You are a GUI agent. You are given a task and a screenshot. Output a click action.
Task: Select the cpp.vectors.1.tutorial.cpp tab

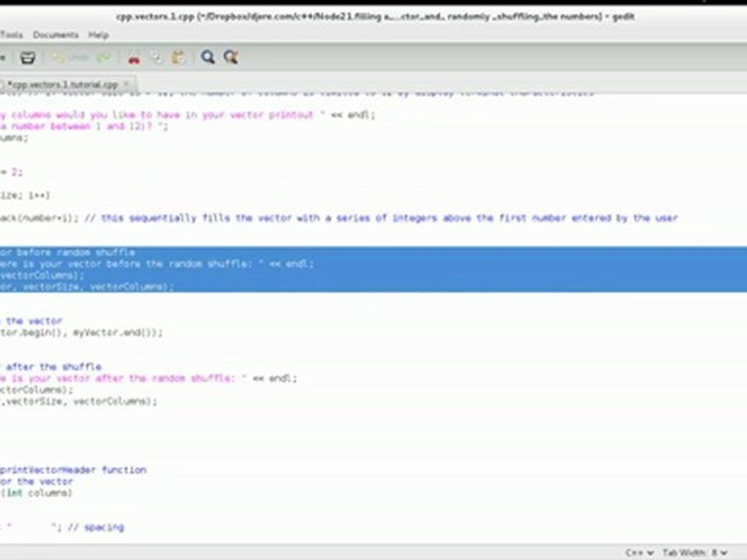coord(62,85)
